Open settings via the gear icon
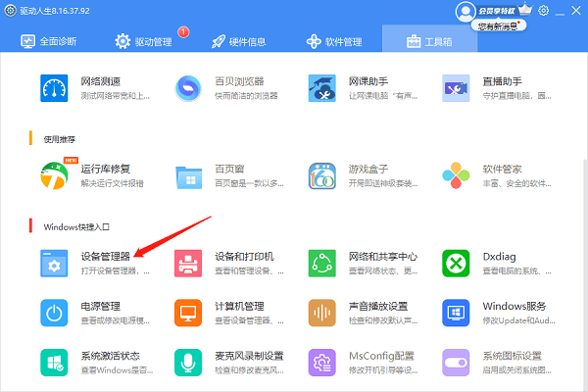588x392 pixels. point(544,11)
